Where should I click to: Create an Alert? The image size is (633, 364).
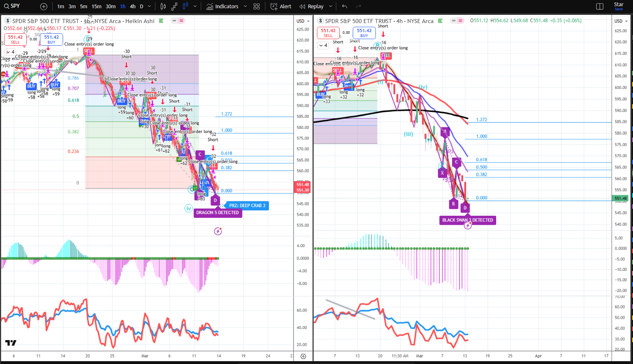pyautogui.click(x=281, y=7)
